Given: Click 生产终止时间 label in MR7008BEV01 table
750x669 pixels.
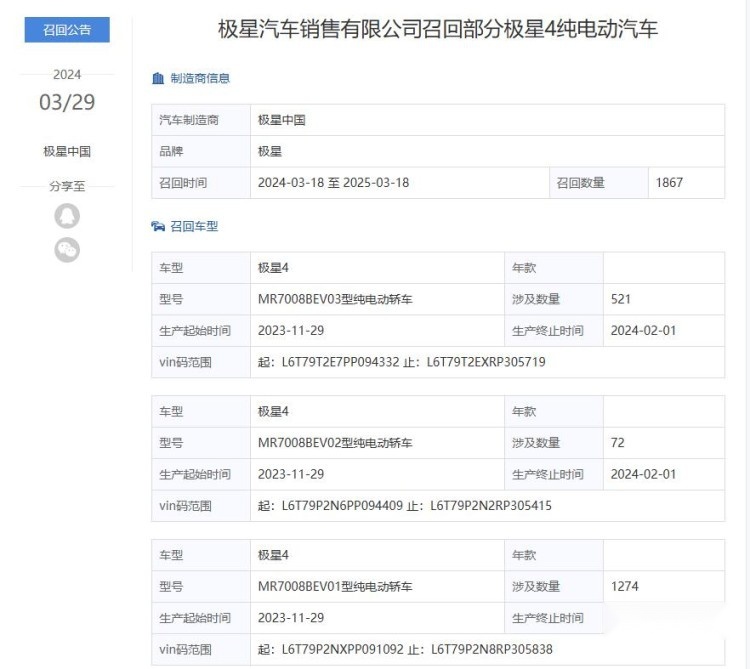Looking at the screenshot, I should [x=548, y=618].
